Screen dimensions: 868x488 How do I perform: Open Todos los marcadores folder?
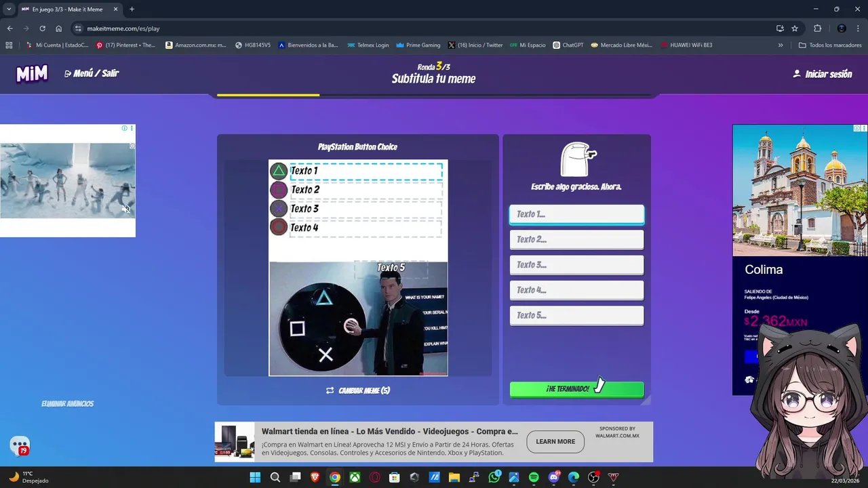click(x=830, y=45)
